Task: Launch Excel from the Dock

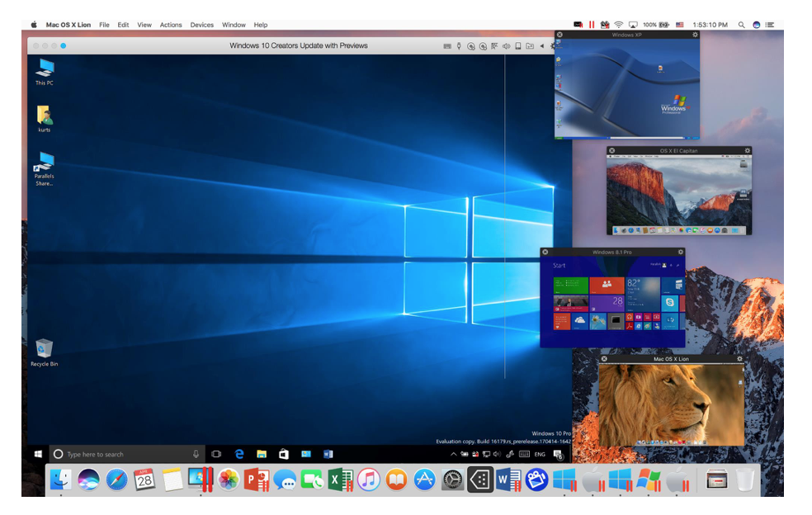Action: [340, 480]
